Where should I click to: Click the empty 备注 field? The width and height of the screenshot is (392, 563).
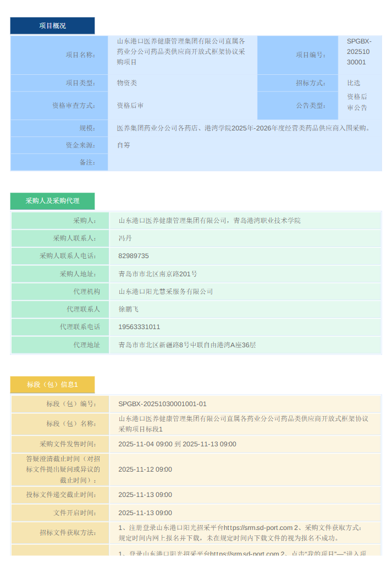coord(244,162)
